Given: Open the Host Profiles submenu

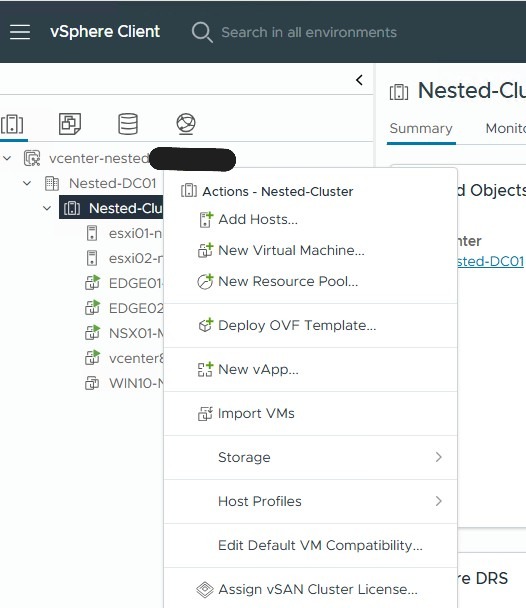Looking at the screenshot, I should pos(310,501).
